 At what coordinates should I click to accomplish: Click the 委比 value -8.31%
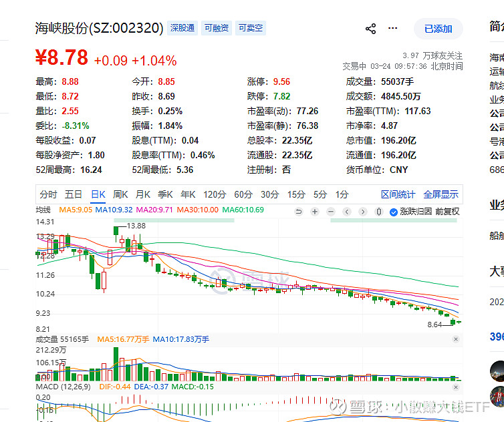(76, 126)
